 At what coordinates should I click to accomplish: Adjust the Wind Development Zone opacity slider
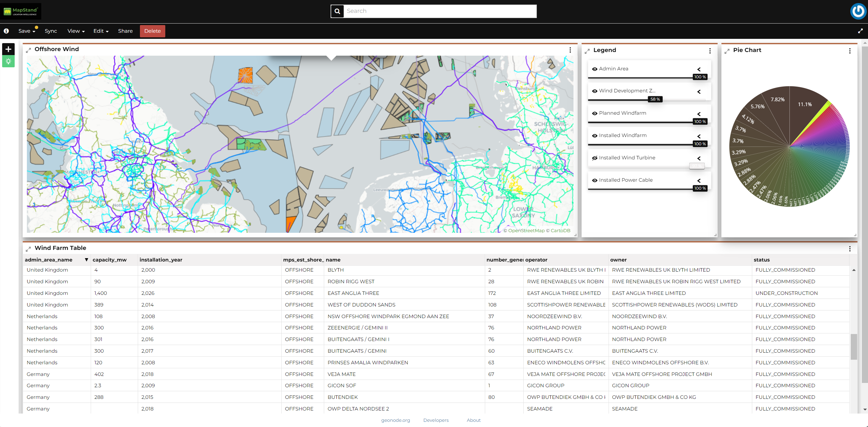click(655, 99)
